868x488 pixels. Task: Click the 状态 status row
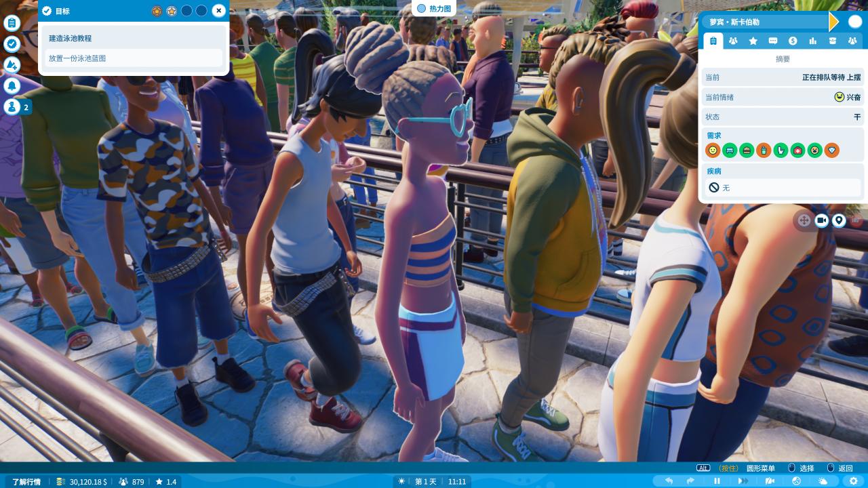click(x=783, y=117)
